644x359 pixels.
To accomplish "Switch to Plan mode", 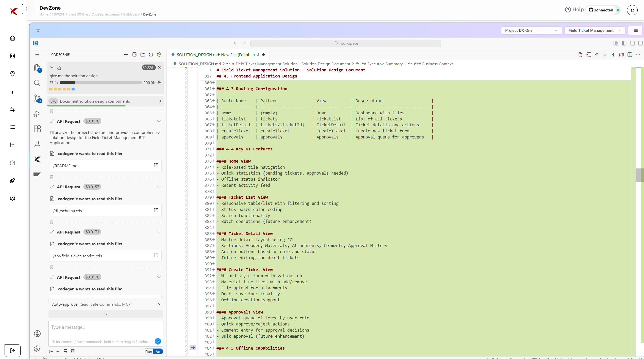I will 148,352.
